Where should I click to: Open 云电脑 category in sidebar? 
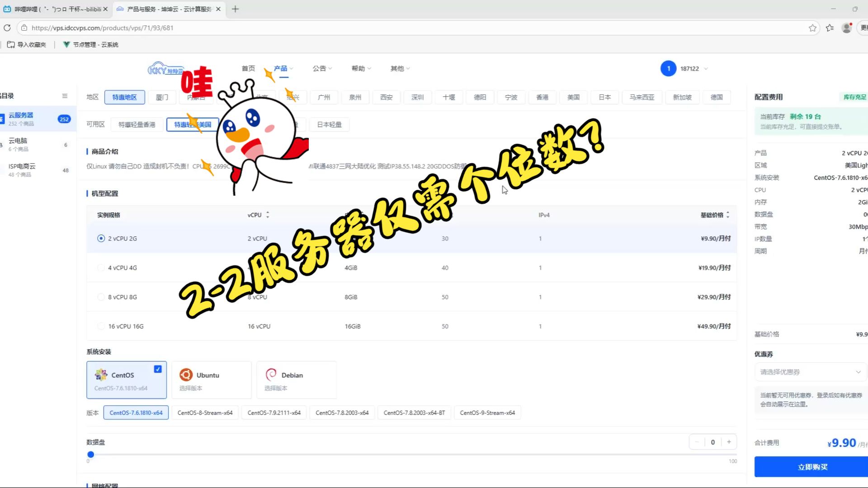pos(38,145)
